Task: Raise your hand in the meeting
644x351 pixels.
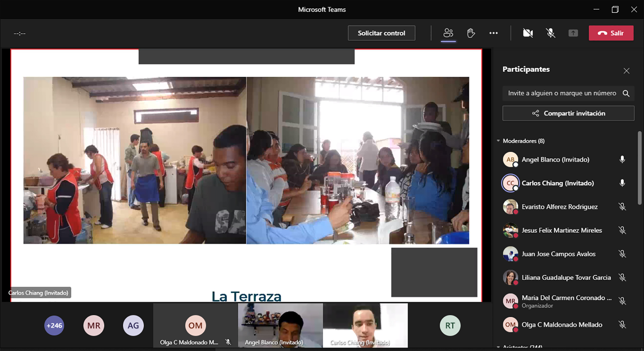Action: point(471,33)
